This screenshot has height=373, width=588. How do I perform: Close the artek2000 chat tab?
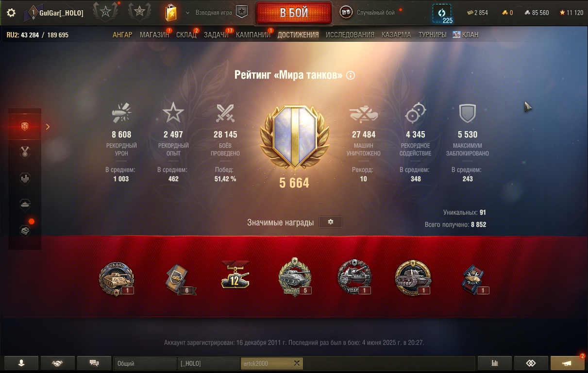297,363
